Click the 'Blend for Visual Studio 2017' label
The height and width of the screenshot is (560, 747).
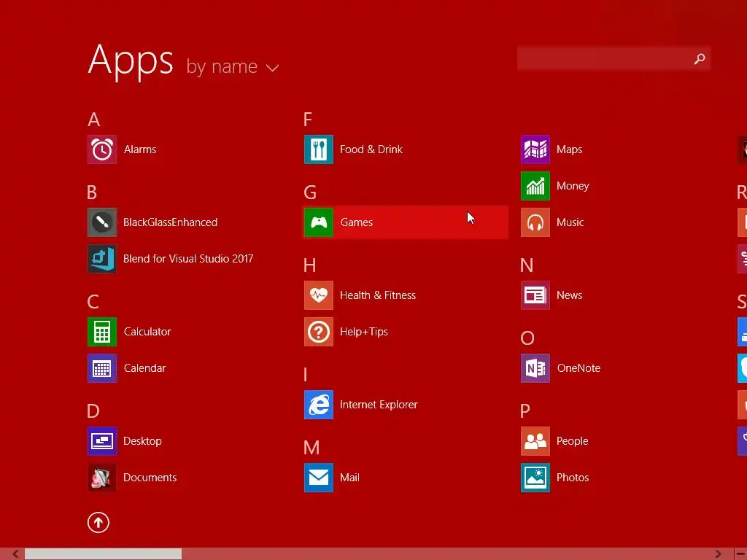click(x=188, y=259)
